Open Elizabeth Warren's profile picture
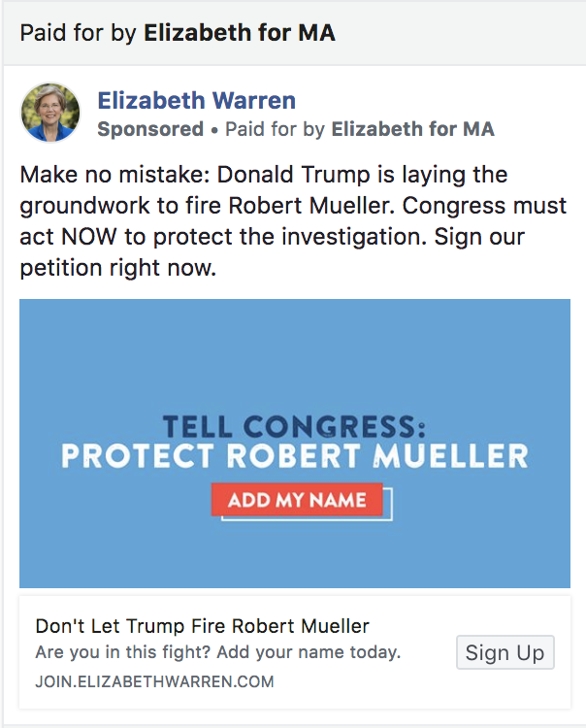The height and width of the screenshot is (728, 586). 50,113
